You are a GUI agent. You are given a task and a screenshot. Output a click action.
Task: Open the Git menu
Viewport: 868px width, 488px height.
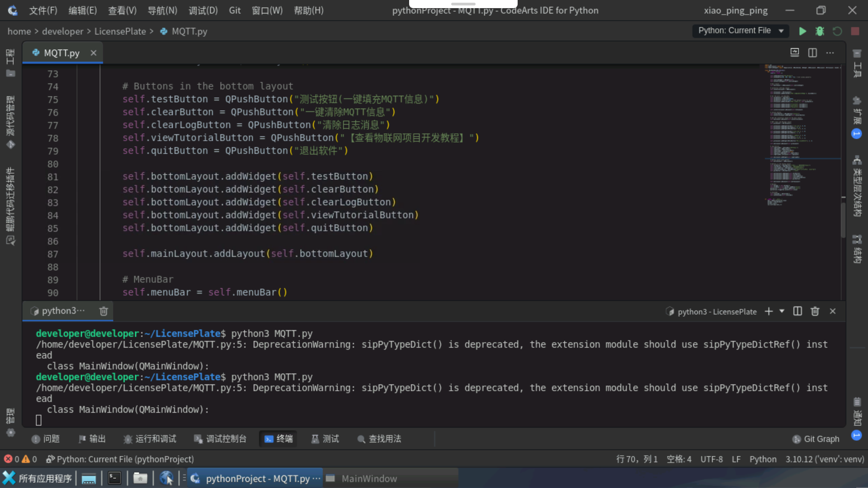point(235,10)
